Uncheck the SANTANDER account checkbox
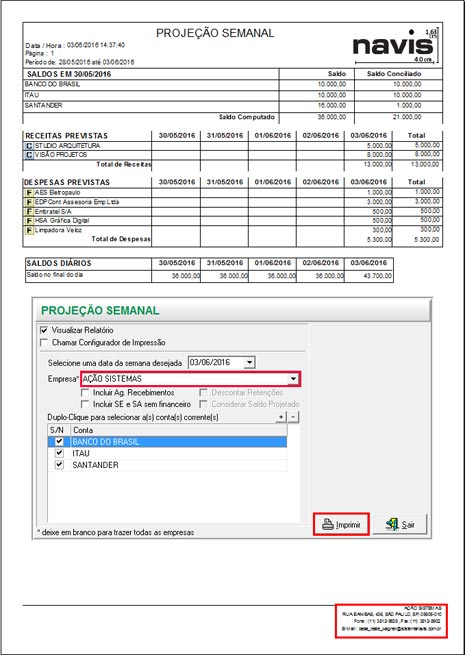 (60, 465)
